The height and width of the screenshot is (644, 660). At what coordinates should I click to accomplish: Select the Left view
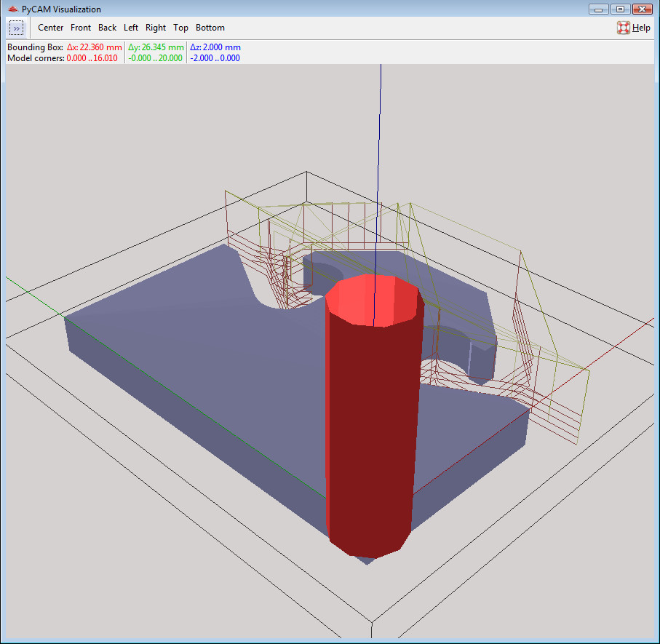[x=131, y=28]
